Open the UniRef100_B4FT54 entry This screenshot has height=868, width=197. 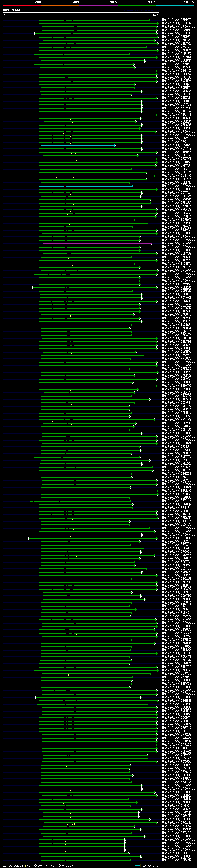click(x=177, y=111)
